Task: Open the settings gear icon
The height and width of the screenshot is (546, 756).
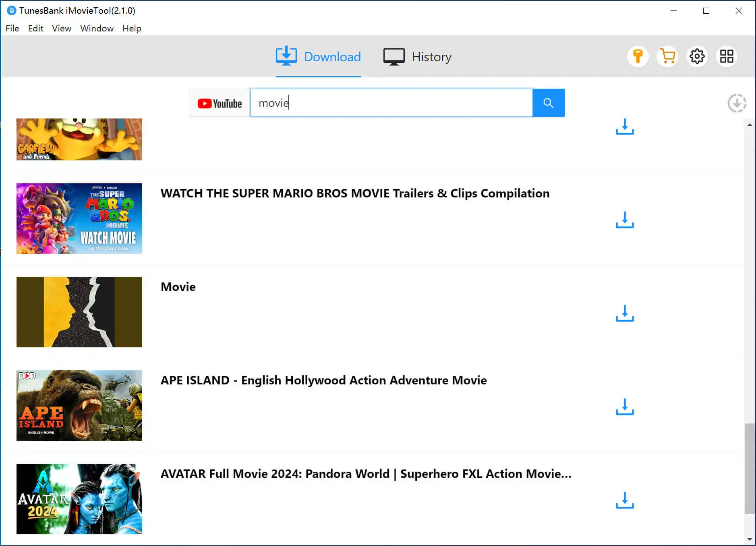Action: tap(697, 56)
